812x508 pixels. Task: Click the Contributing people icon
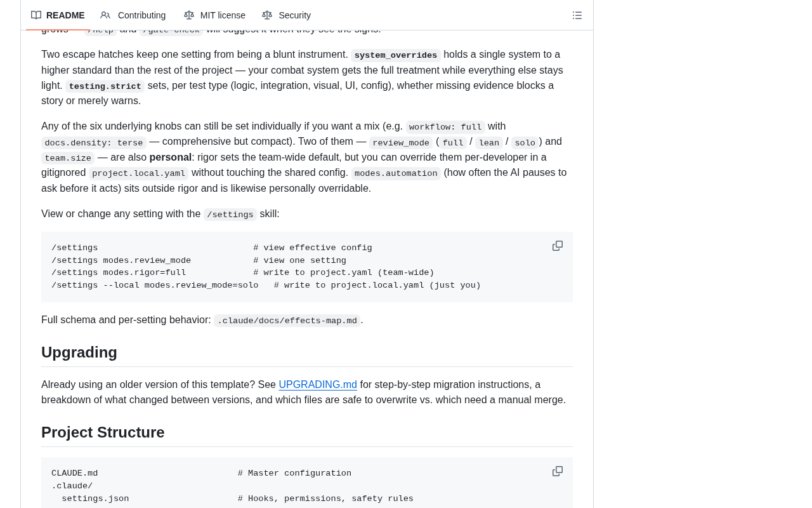(105, 15)
